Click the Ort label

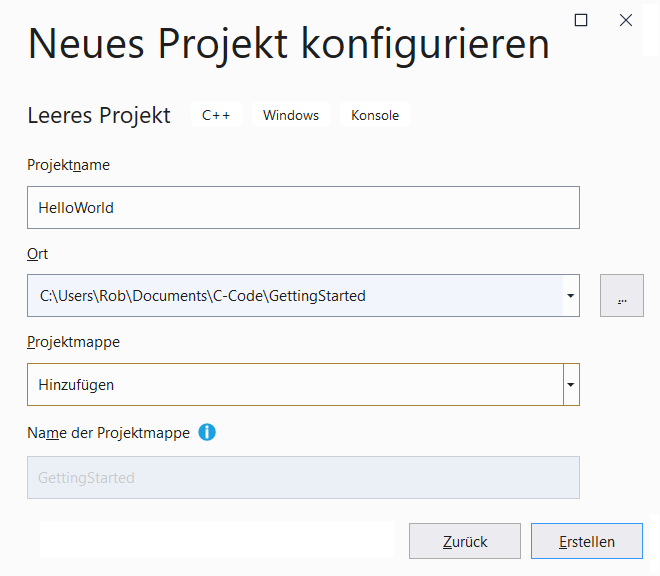click(37, 254)
